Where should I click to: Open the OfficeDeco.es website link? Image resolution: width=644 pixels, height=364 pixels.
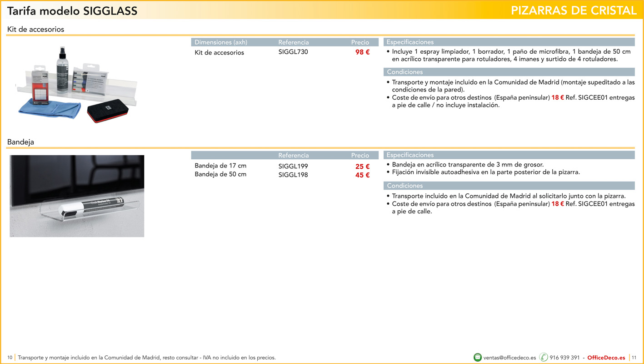606,358
